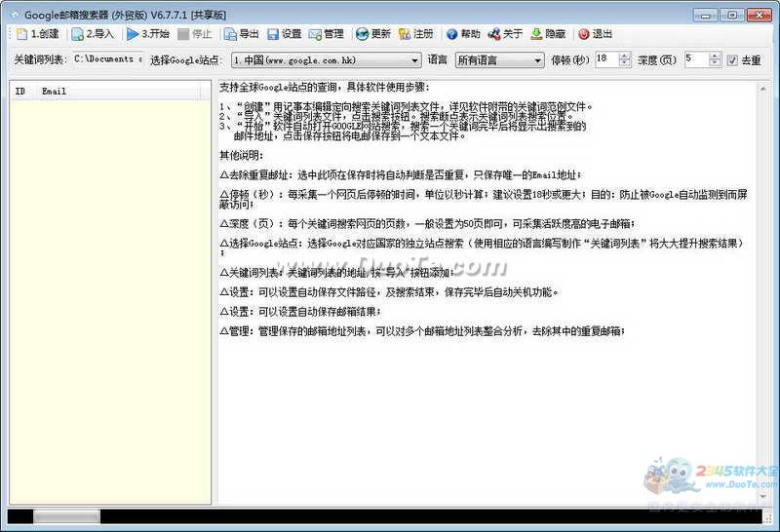
Task: Click the 退出 toolbar label
Action: point(603,34)
